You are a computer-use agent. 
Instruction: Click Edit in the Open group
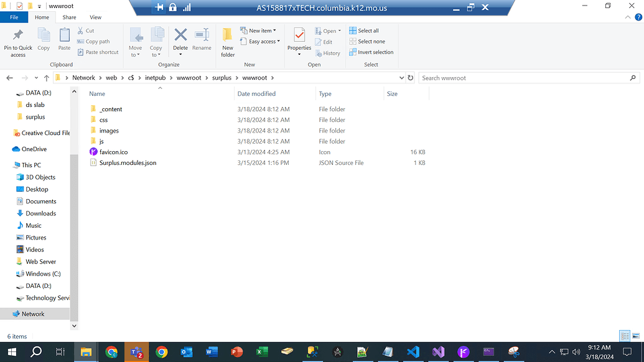pyautogui.click(x=324, y=42)
